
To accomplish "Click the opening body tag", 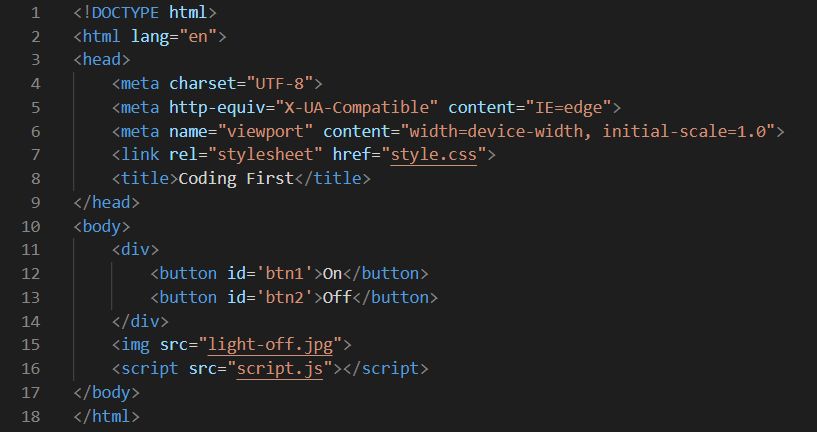I will (102, 226).
